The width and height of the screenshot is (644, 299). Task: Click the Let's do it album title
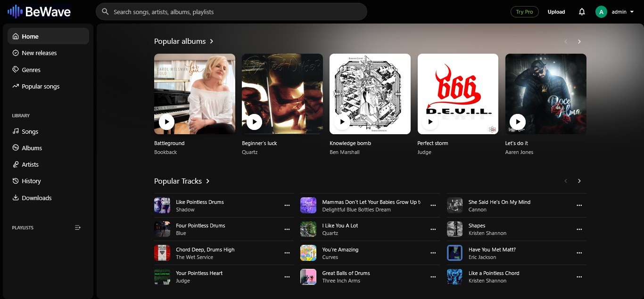pos(517,143)
